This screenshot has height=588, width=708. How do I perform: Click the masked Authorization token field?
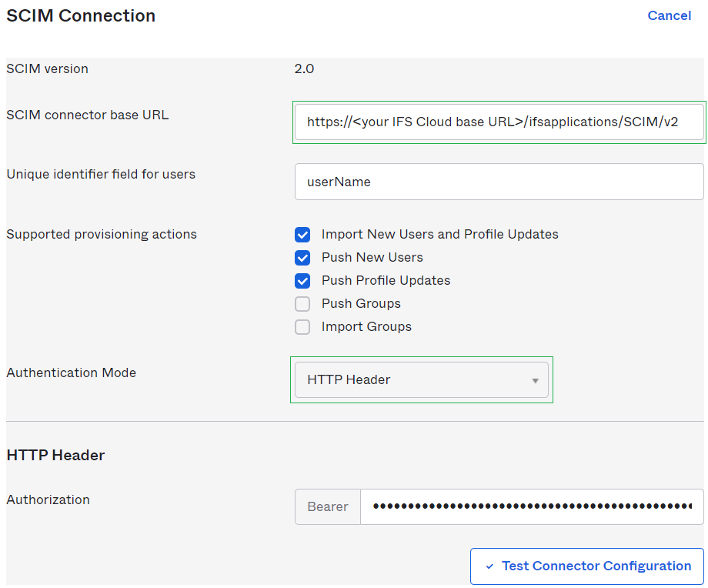[x=531, y=506]
